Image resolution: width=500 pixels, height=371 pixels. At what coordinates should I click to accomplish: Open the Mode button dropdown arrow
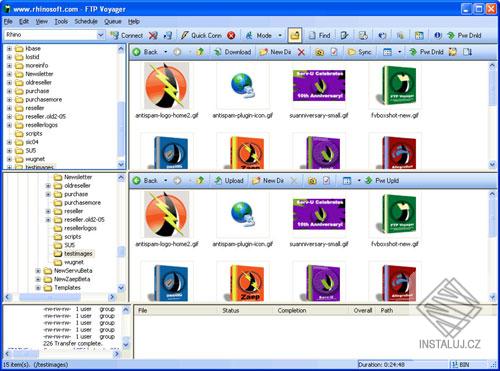pyautogui.click(x=280, y=35)
